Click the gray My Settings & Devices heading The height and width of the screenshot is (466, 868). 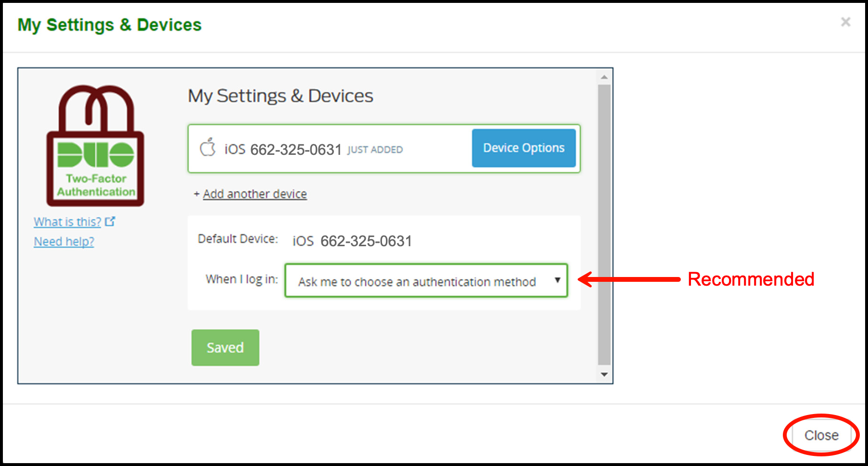pos(281,96)
